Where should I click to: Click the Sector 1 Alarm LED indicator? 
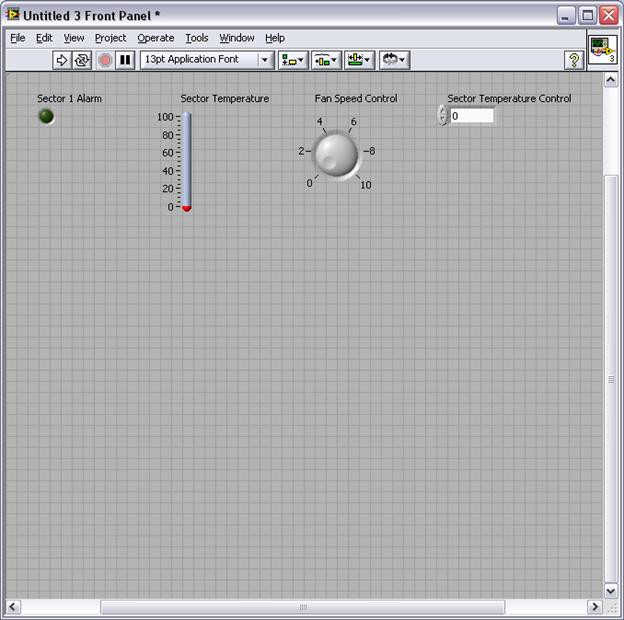[x=46, y=116]
